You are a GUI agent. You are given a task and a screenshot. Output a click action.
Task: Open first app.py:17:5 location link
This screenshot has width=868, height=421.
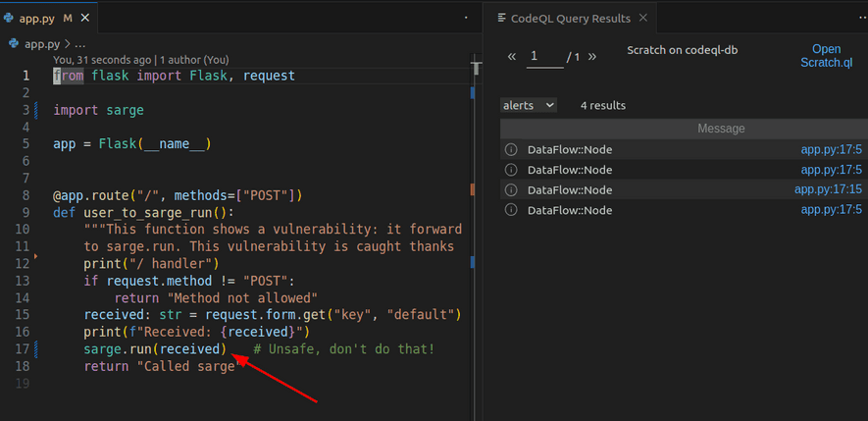click(831, 150)
